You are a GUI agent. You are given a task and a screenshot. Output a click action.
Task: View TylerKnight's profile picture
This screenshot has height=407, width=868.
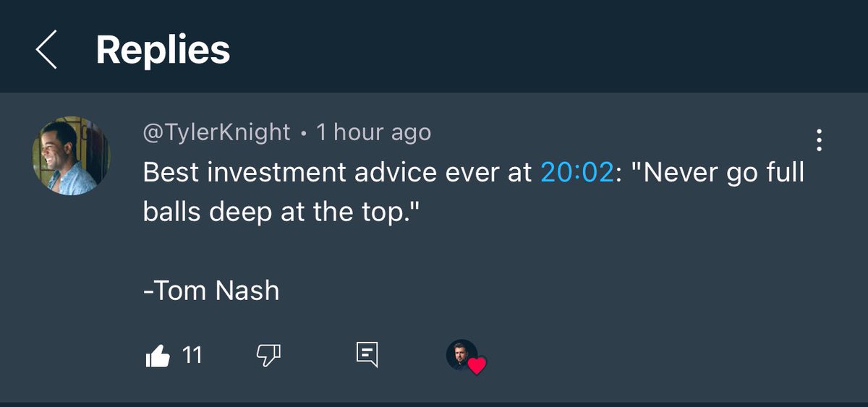[x=71, y=155]
